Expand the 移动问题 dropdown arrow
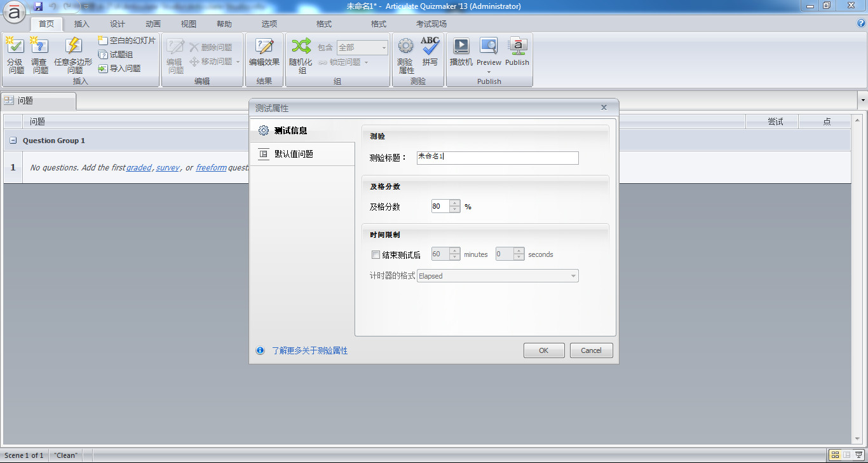 pyautogui.click(x=238, y=62)
